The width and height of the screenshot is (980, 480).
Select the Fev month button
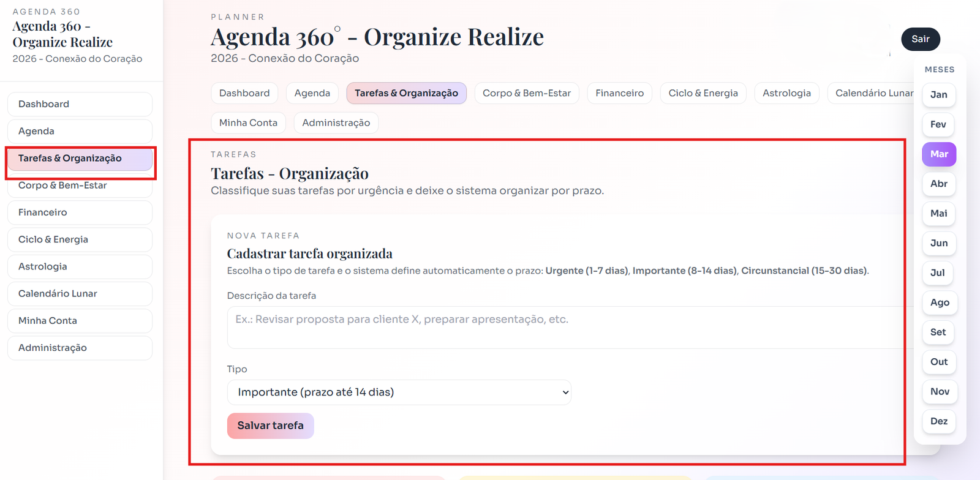939,124
